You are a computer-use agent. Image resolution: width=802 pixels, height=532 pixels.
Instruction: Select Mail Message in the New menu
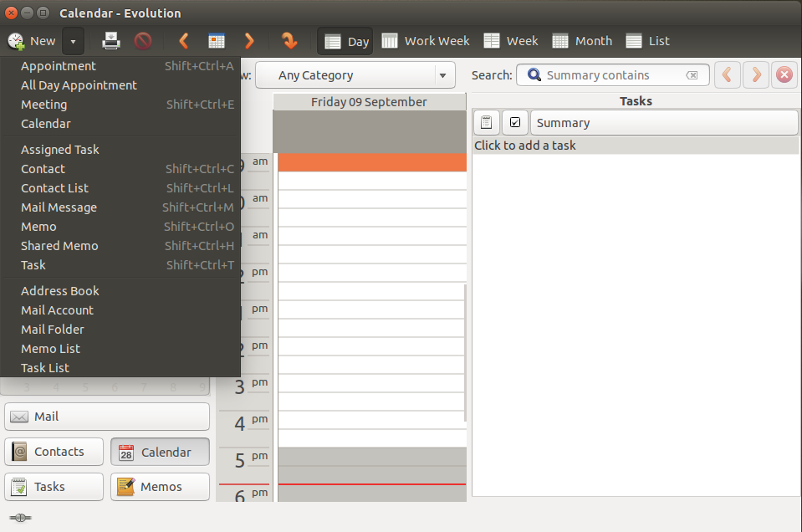point(59,207)
